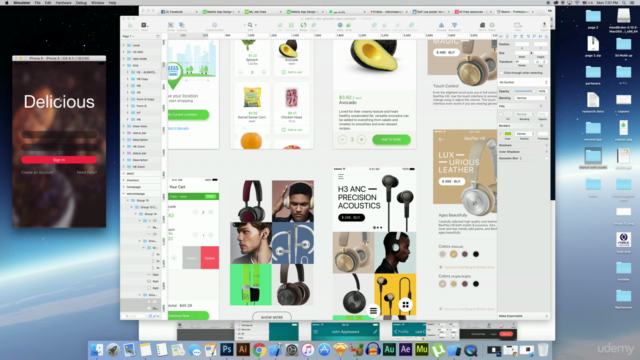The height and width of the screenshot is (360, 640).
Task: Expand the show more layer group
Action: 124,126
